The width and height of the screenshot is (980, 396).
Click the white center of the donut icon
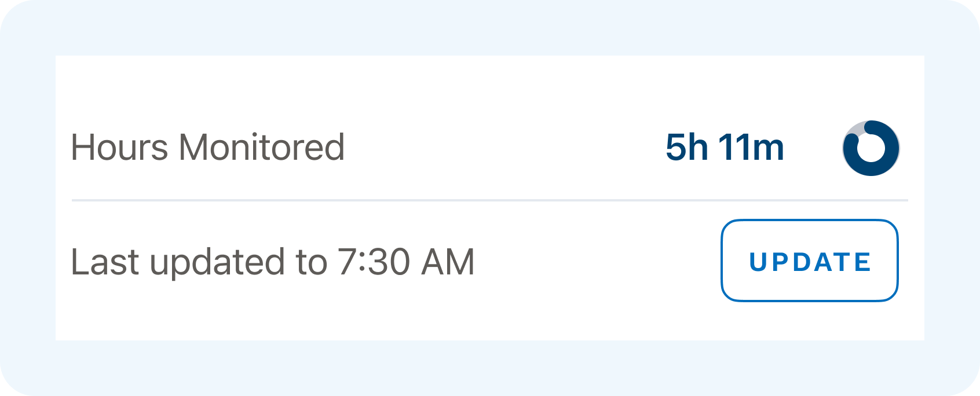click(x=871, y=148)
